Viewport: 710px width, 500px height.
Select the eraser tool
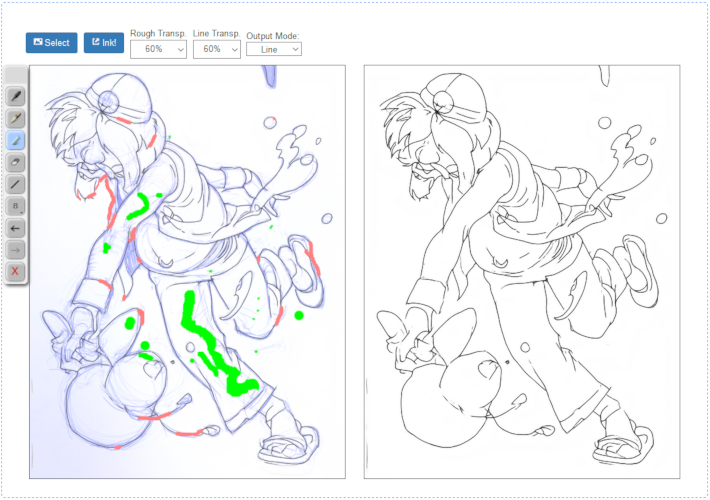pos(15,162)
